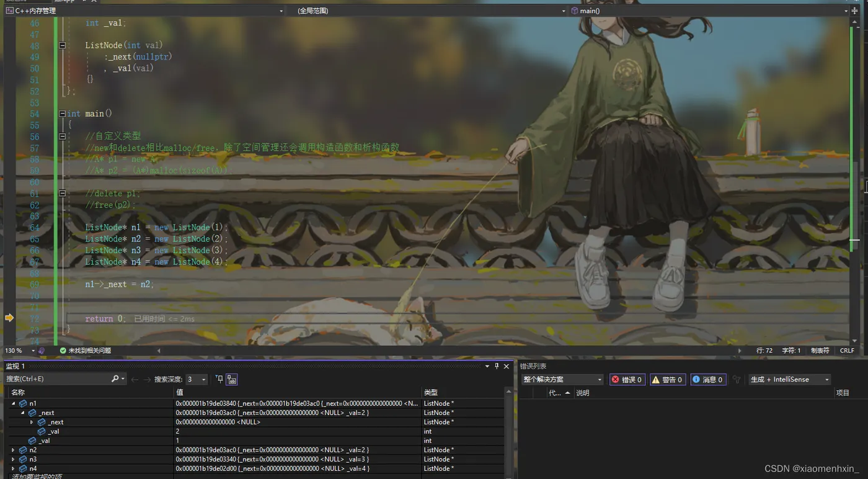
Task: Click the 行: 72 line indicator
Action: pos(764,351)
